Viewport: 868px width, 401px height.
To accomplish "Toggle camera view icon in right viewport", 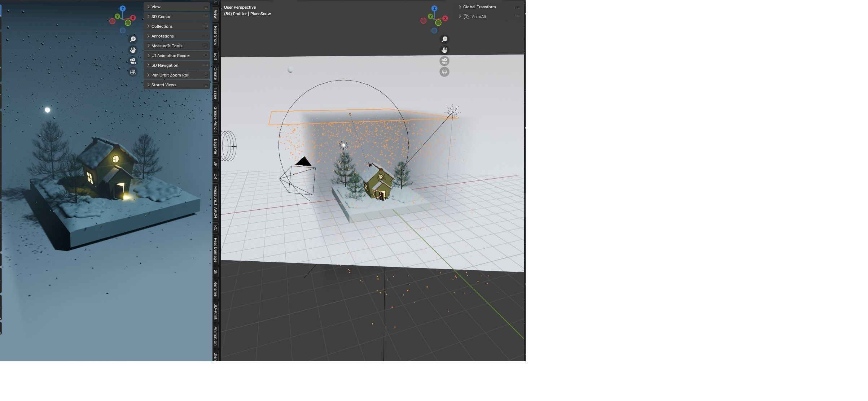I will tap(444, 61).
